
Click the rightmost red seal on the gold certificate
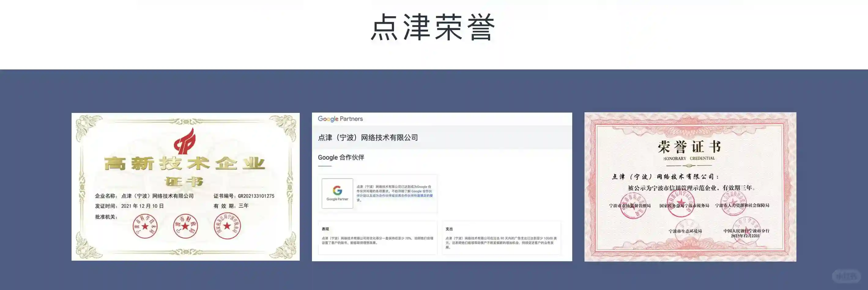click(x=228, y=225)
